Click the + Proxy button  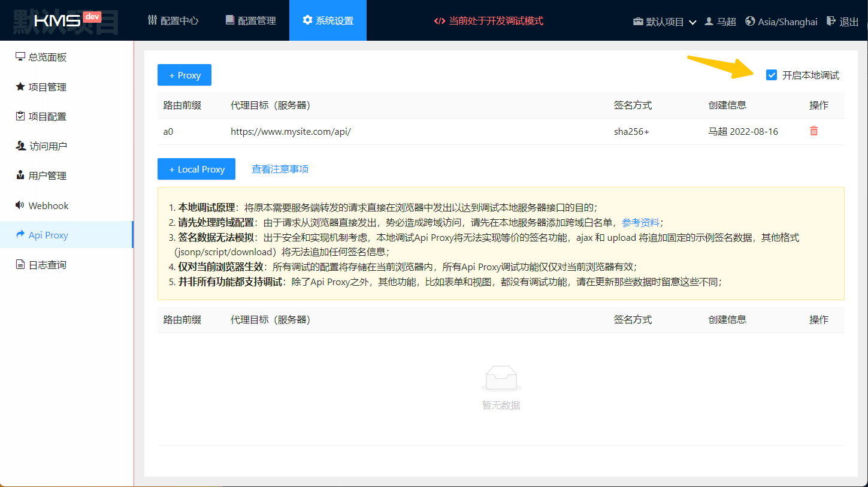tap(185, 75)
